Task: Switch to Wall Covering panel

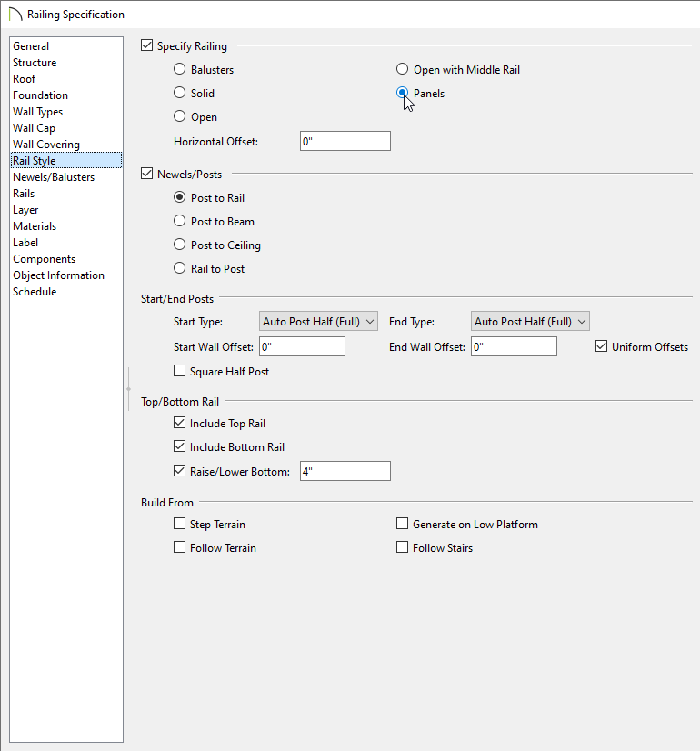Action: pyautogui.click(x=46, y=145)
